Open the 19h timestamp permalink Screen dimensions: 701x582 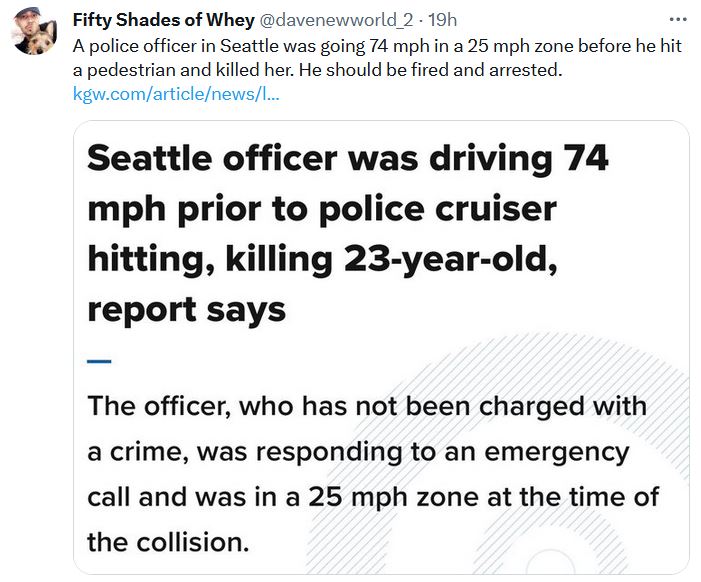click(443, 20)
